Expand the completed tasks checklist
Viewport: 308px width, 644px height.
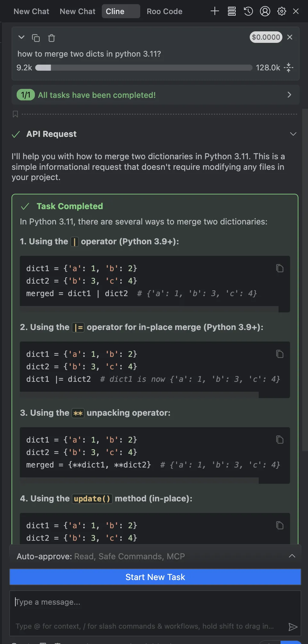click(x=289, y=95)
